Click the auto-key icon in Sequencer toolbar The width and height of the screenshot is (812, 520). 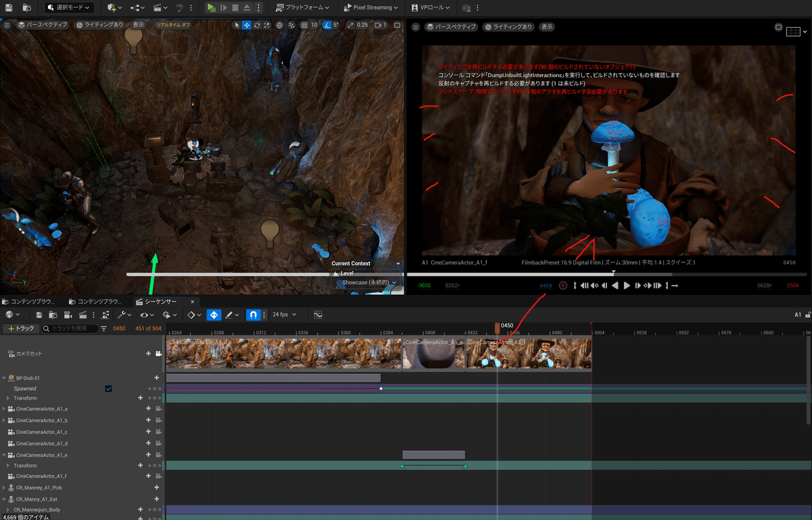click(213, 314)
